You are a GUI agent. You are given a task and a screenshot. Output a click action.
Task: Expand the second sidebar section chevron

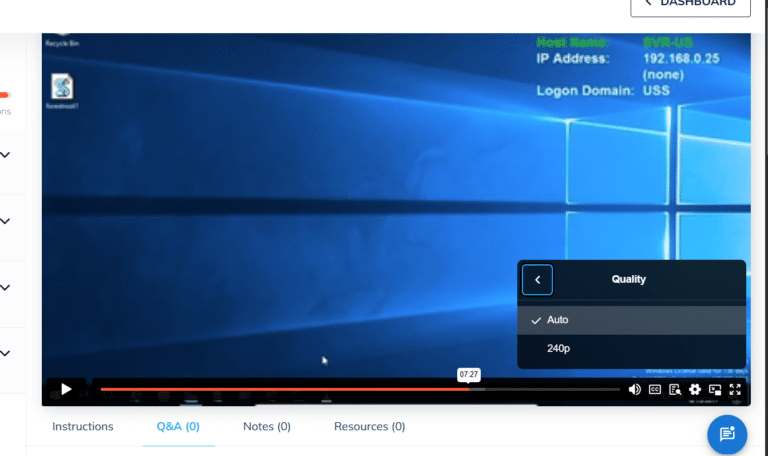[6, 222]
